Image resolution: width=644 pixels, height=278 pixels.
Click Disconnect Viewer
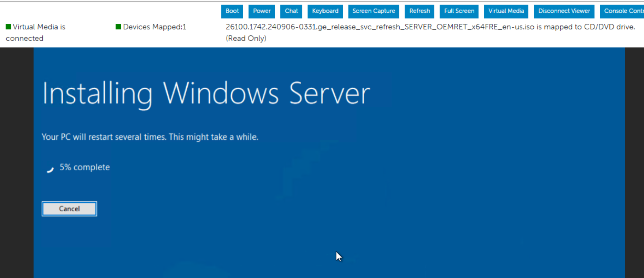[564, 11]
